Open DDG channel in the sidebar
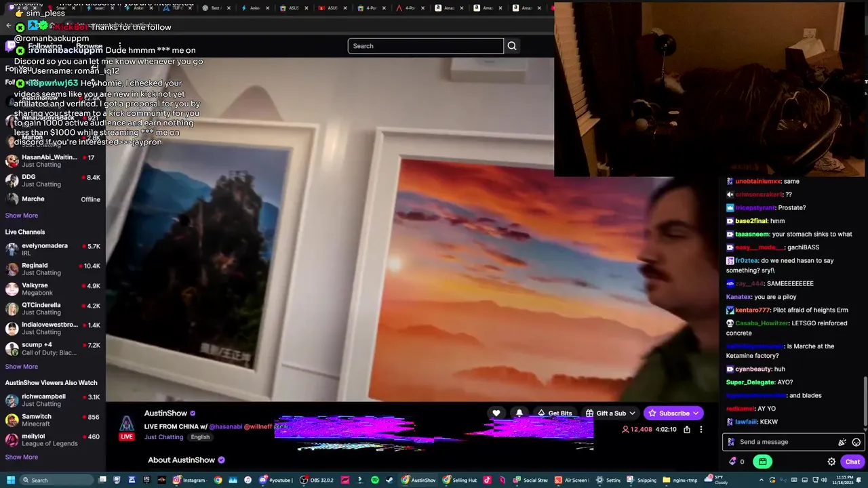The height and width of the screenshot is (488, 868). click(x=53, y=180)
